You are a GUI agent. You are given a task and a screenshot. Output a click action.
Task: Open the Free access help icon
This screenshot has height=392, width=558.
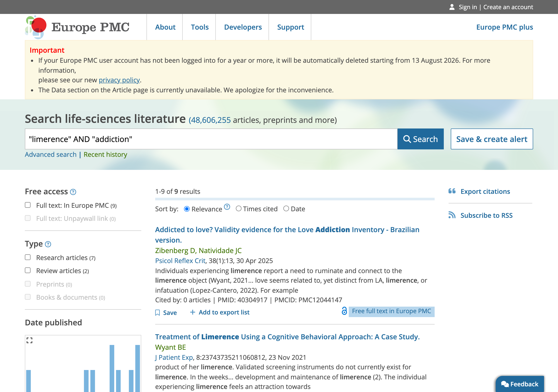coord(73,192)
